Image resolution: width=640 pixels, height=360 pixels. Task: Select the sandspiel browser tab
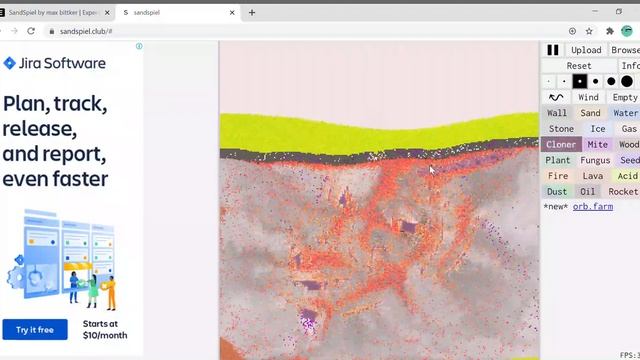coord(177,13)
